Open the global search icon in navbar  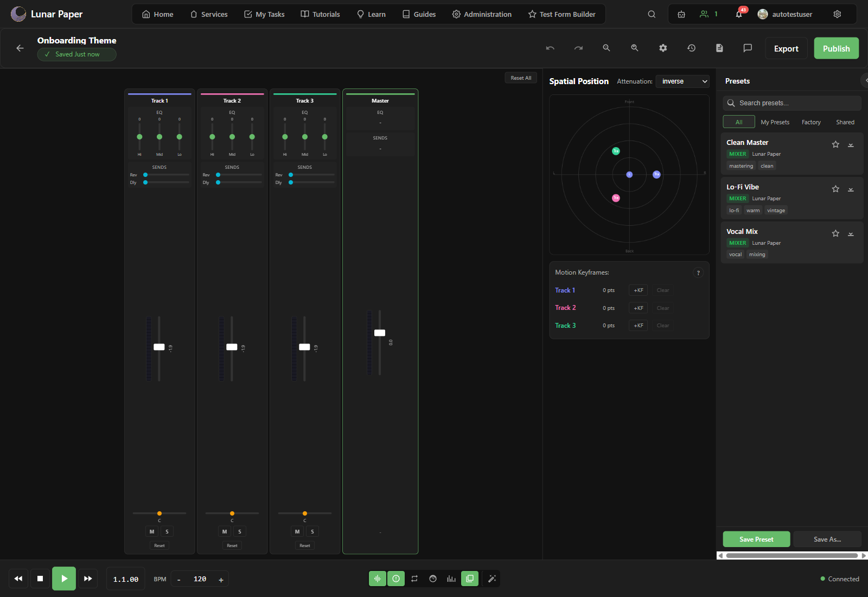652,14
